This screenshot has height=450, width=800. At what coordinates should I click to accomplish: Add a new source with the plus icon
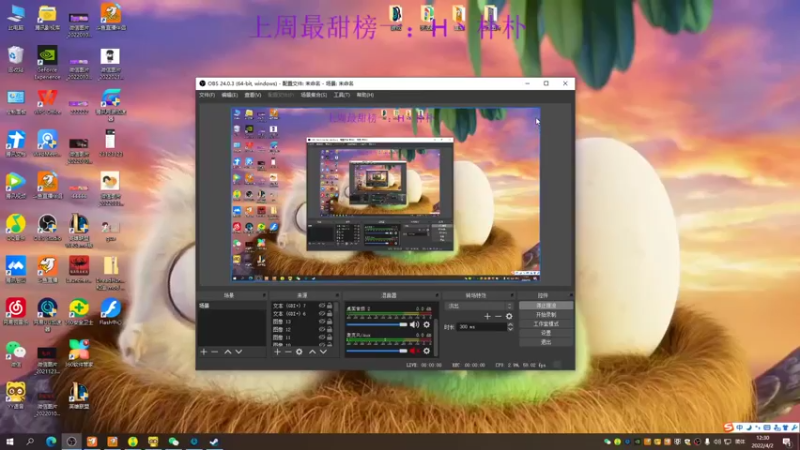click(278, 352)
